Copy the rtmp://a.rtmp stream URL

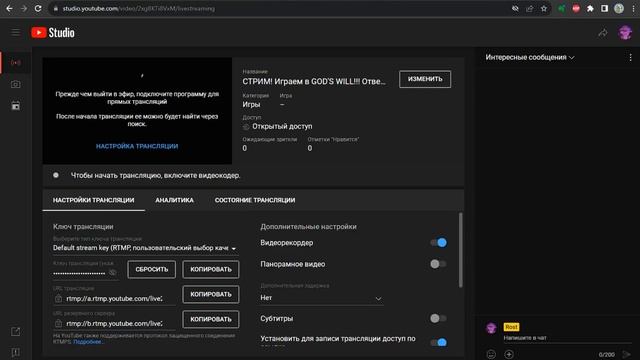211,294
